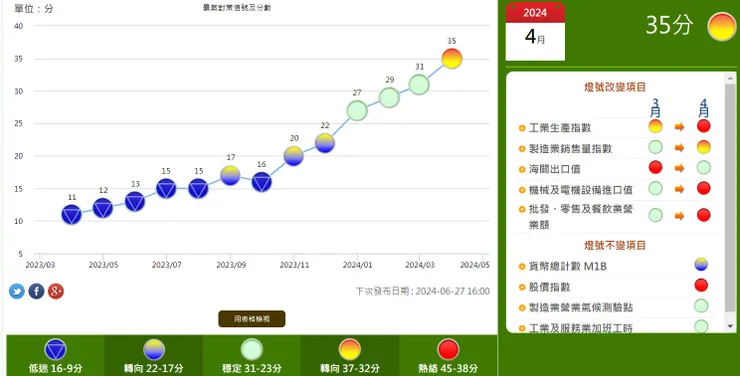Click the 燈號不變項目 heading
Viewport: 740px width, 376px height.
click(615, 246)
